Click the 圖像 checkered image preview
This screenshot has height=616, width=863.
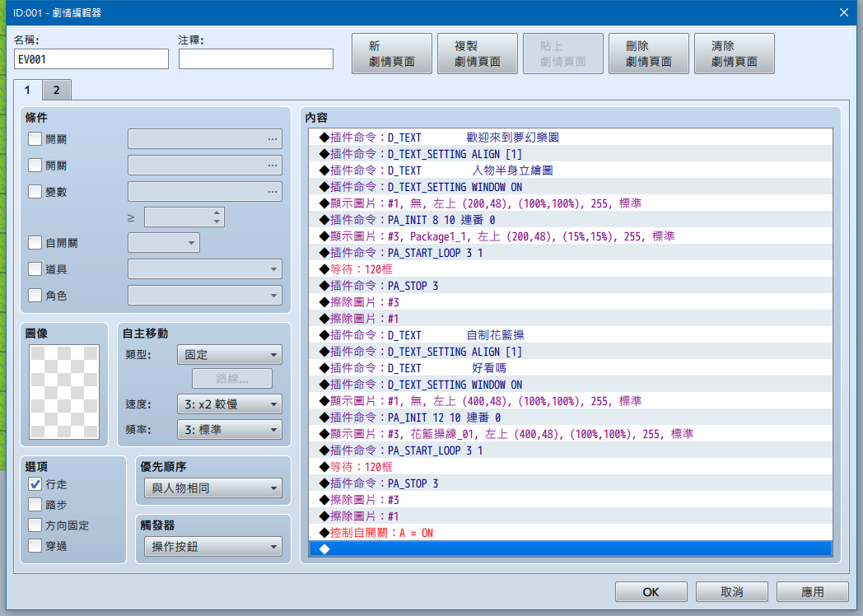tap(64, 392)
